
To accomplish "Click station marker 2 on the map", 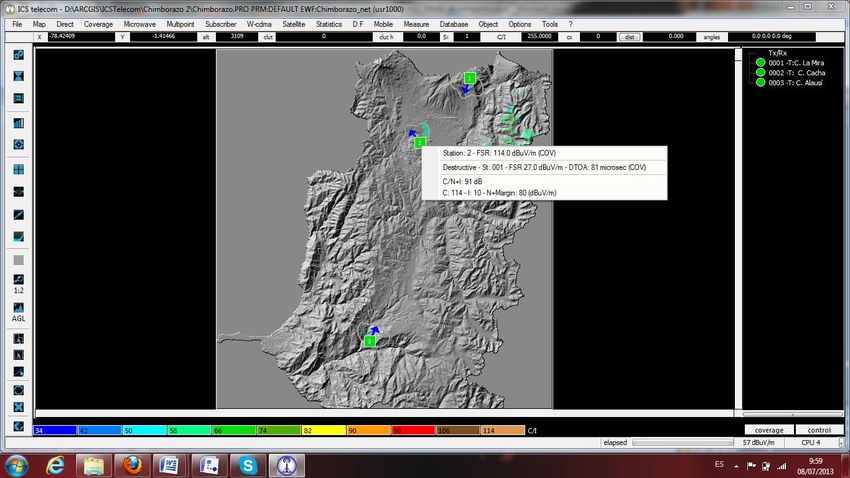I will pyautogui.click(x=420, y=143).
